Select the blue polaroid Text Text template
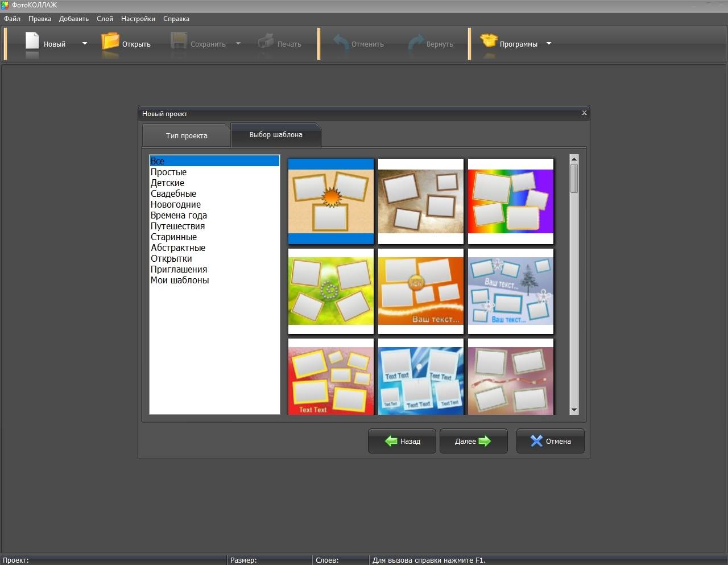The width and height of the screenshot is (728, 565). pos(421,377)
